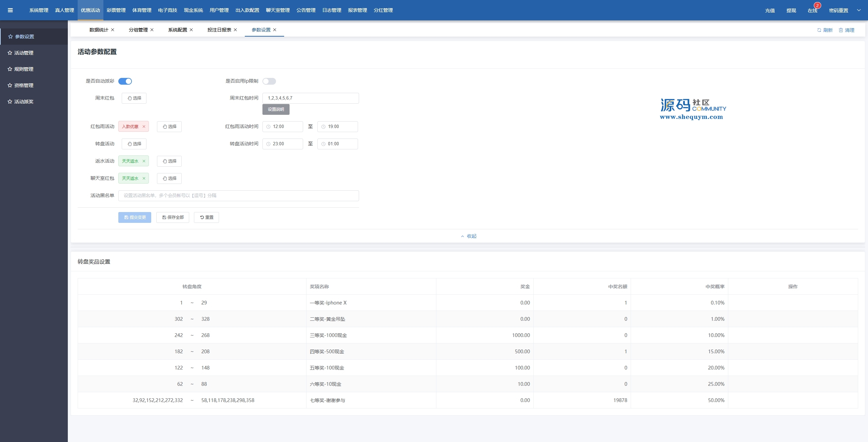868x442 pixels.
Task: Click the hamburger menu icon
Action: point(10,10)
